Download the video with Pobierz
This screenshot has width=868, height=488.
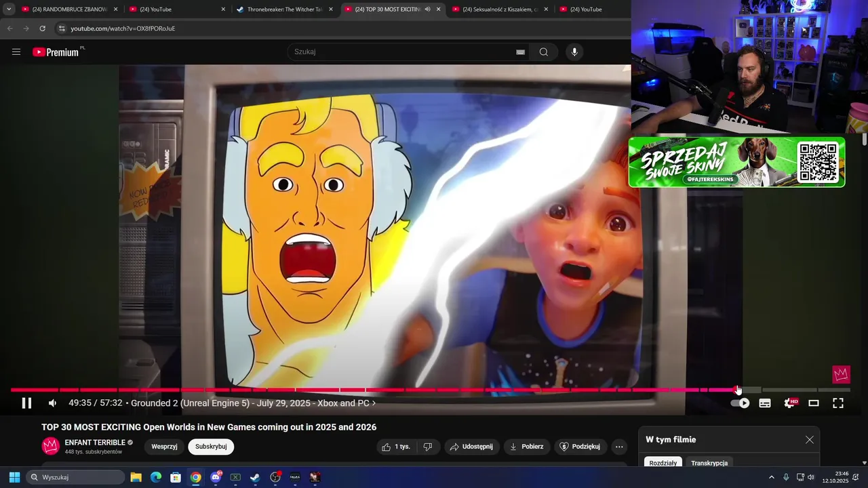coord(527,447)
